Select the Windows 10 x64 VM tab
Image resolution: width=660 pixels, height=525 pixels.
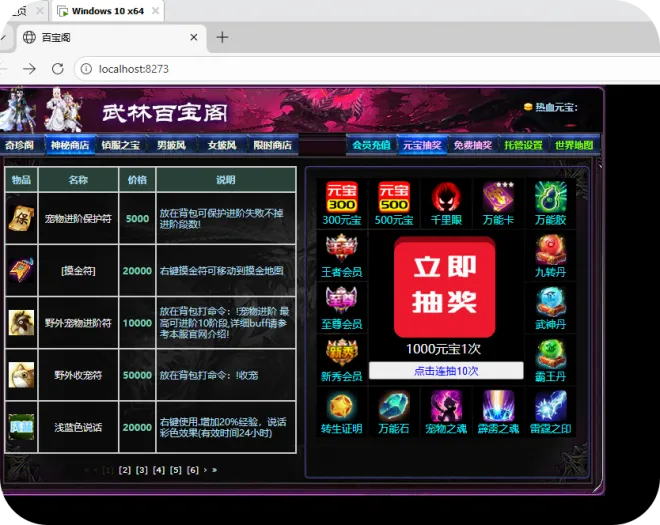(108, 11)
